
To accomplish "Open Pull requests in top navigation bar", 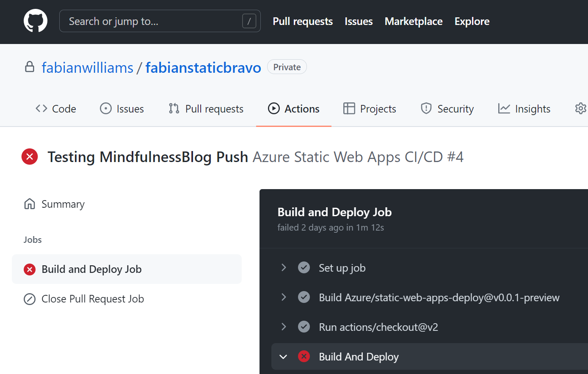I will coord(303,21).
